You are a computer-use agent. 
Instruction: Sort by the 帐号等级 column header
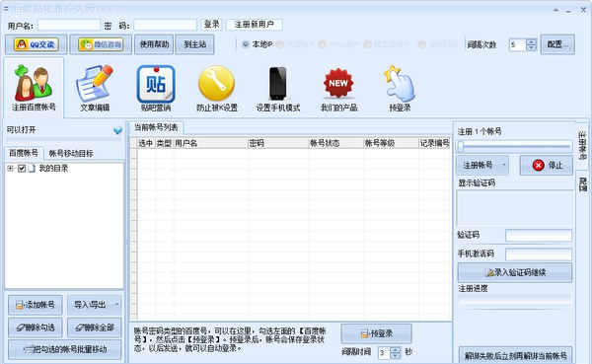(391, 143)
